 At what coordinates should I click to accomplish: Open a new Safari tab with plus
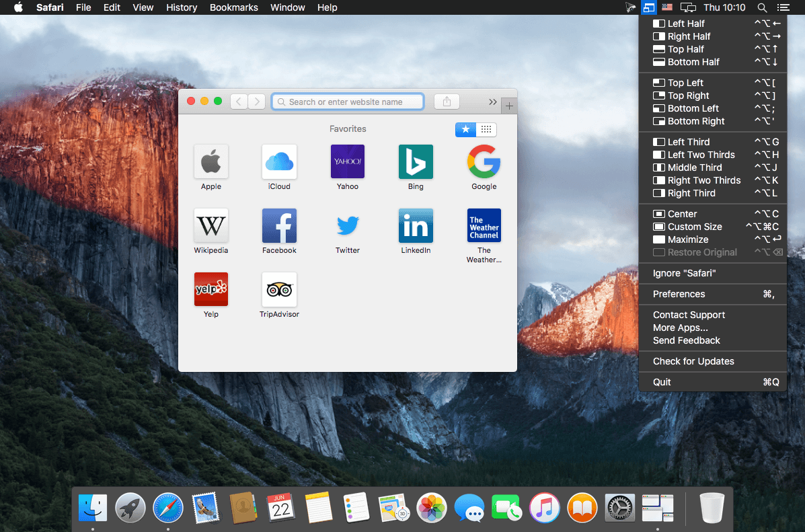point(509,106)
